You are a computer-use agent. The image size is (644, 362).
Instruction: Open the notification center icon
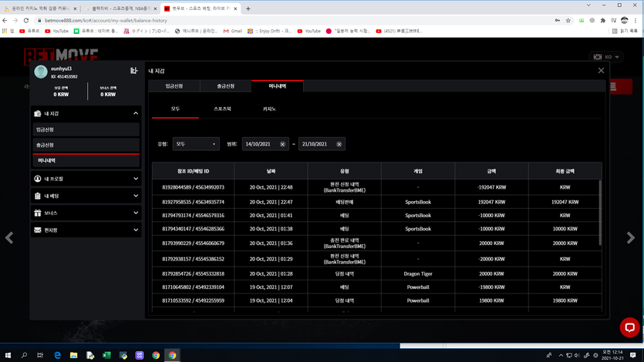click(633, 355)
